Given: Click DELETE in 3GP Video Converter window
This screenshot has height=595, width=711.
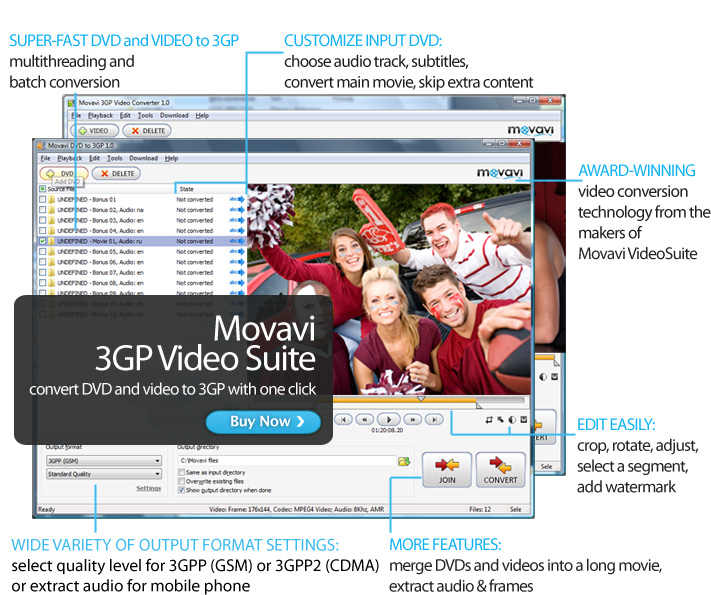Looking at the screenshot, I should pos(147,131).
